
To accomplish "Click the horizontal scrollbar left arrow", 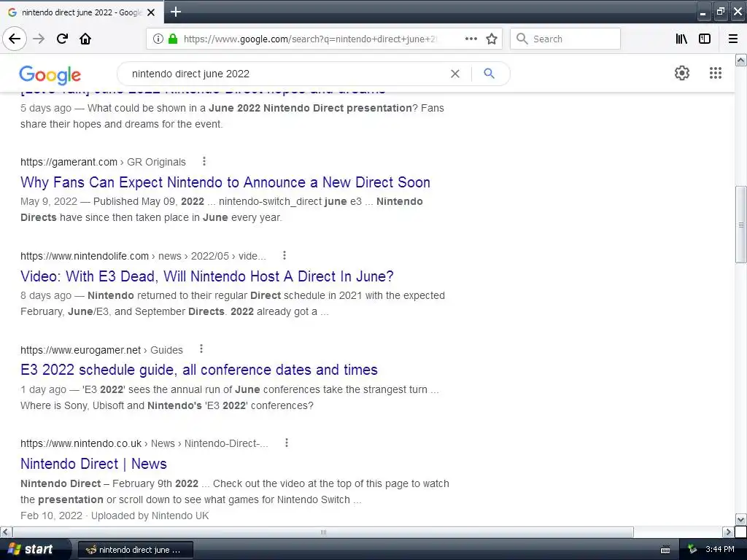I will (6, 532).
